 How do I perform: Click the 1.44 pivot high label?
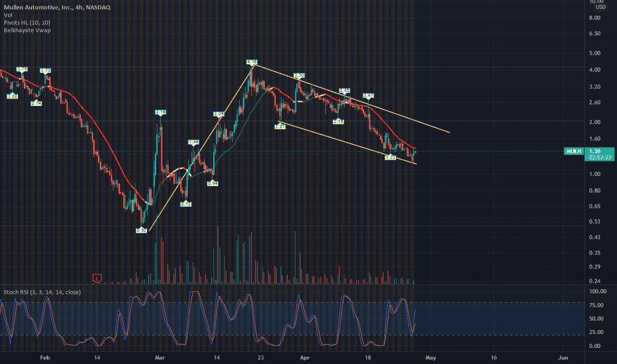pyautogui.click(x=193, y=142)
